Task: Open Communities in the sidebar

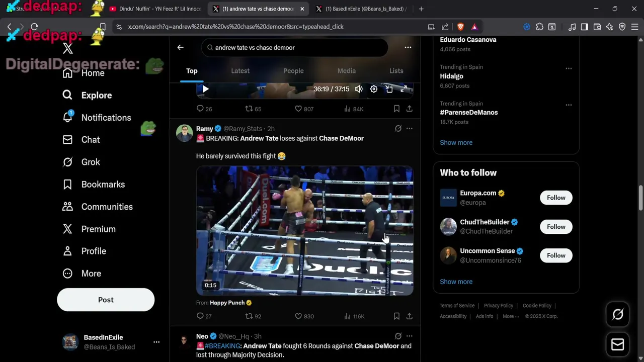Action: [98, 207]
